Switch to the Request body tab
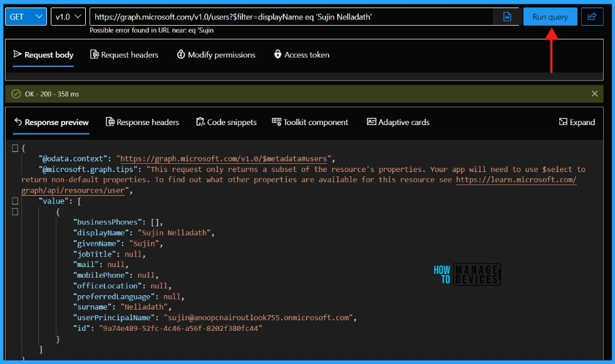The height and width of the screenshot is (364, 615). click(x=43, y=55)
